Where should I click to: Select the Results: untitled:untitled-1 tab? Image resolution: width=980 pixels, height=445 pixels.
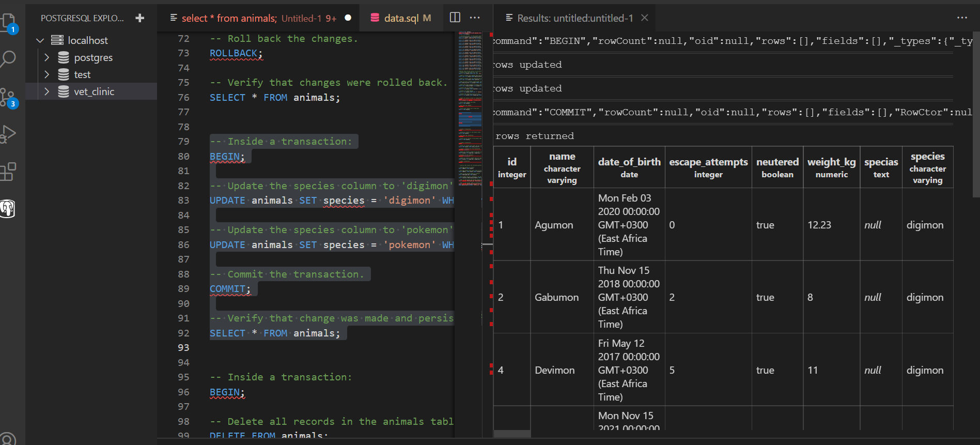tap(575, 18)
